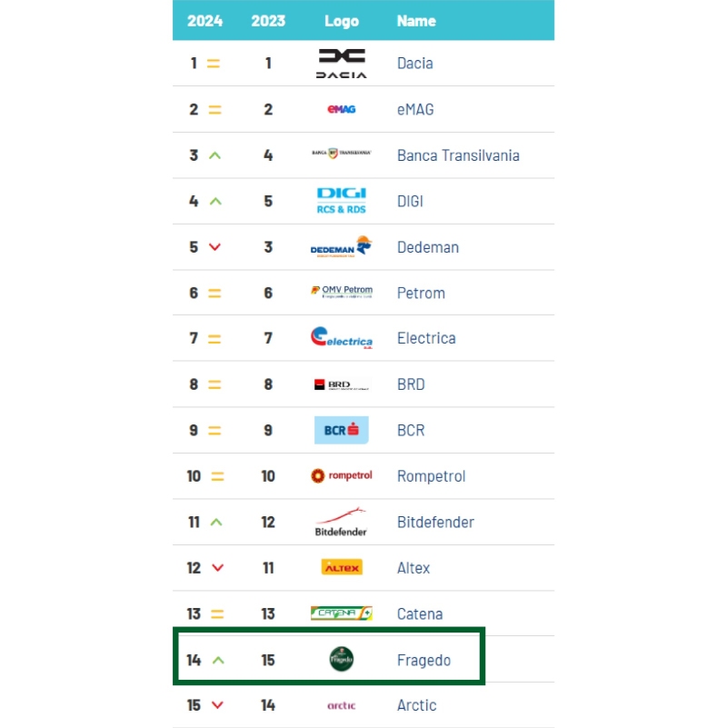Click the BCR logo
Viewport: 727px width, 728px height.
tap(342, 430)
